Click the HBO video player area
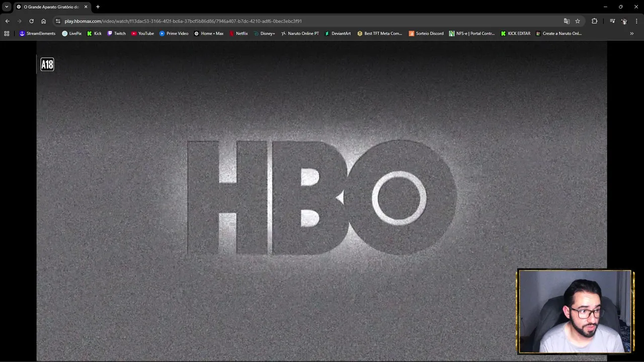 coord(321,201)
